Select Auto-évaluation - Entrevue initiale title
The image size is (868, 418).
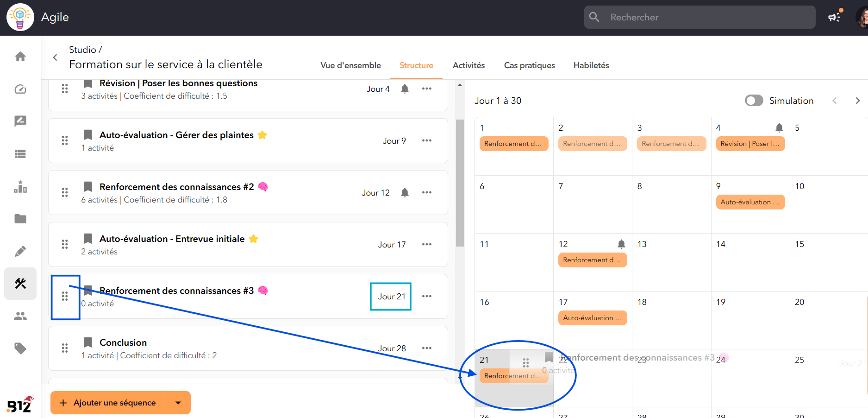(172, 239)
